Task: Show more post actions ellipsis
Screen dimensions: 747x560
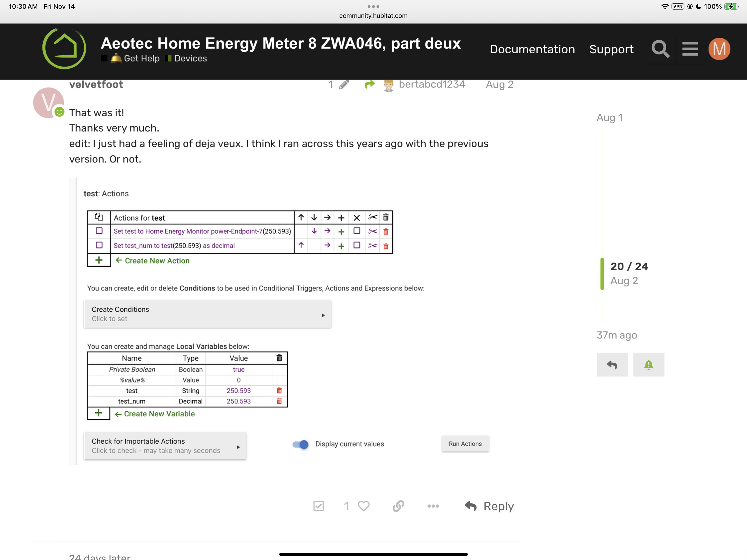Action: coord(433,506)
